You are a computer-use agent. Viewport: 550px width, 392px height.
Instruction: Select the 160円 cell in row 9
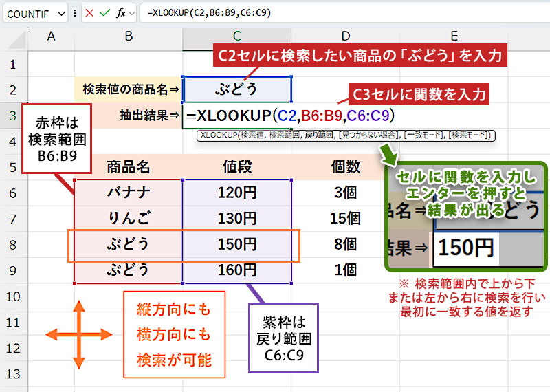coord(237,270)
